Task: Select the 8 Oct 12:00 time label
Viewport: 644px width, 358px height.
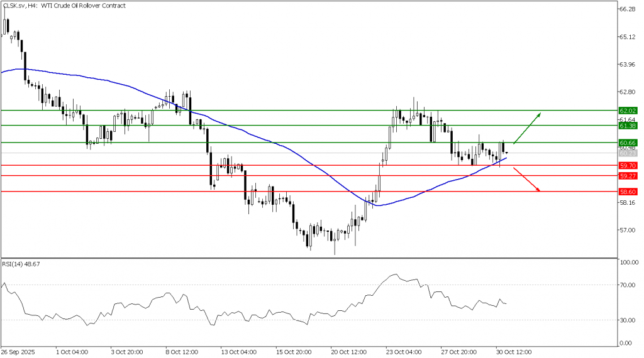Action: (182, 352)
